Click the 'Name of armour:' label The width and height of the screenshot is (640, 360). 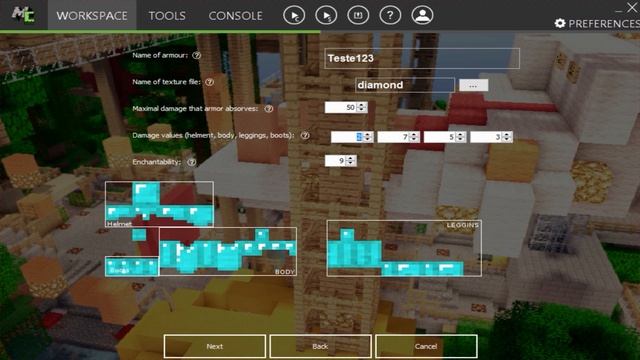pos(160,55)
